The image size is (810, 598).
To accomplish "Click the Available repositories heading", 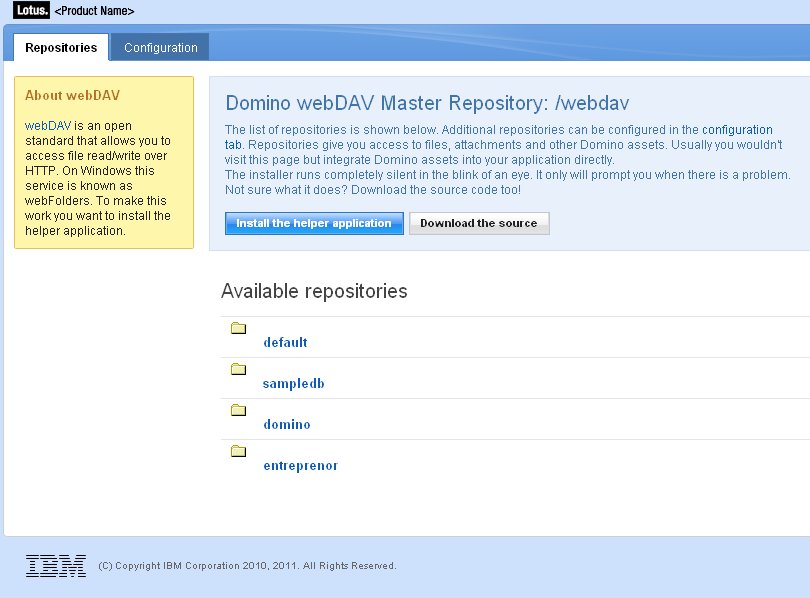I will [314, 291].
